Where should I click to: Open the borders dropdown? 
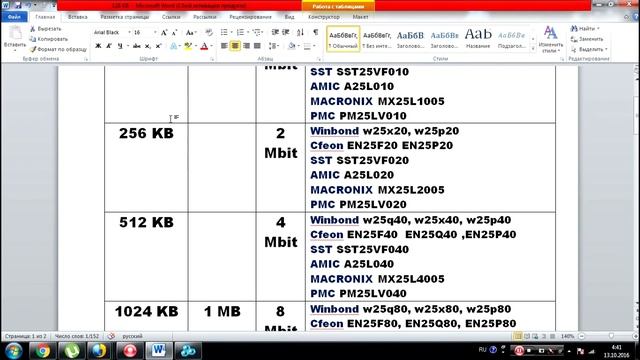tap(314, 46)
